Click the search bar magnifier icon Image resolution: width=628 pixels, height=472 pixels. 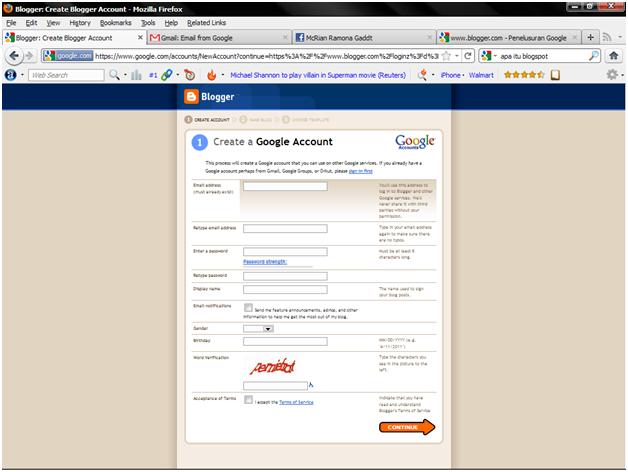click(x=593, y=56)
